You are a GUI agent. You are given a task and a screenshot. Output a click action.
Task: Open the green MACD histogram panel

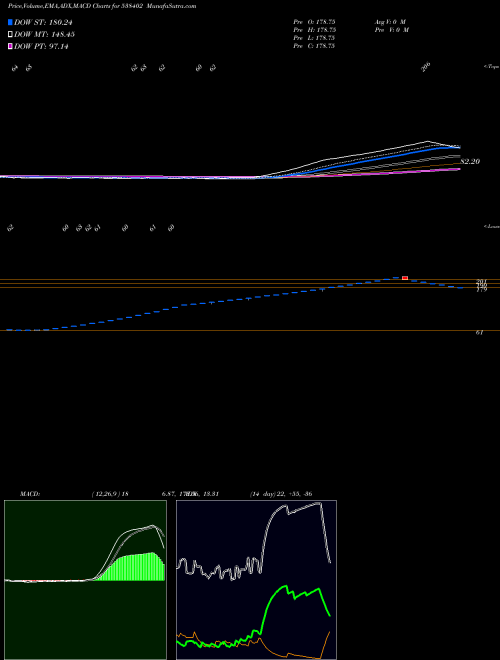coord(85,580)
